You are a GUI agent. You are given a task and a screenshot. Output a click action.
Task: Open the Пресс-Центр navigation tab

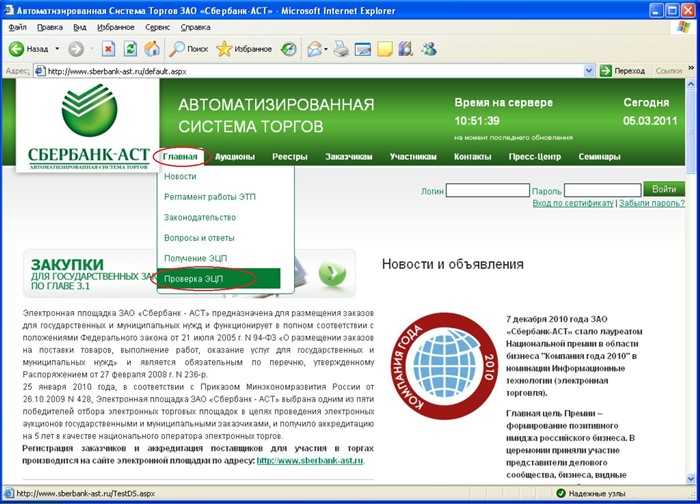(x=534, y=157)
